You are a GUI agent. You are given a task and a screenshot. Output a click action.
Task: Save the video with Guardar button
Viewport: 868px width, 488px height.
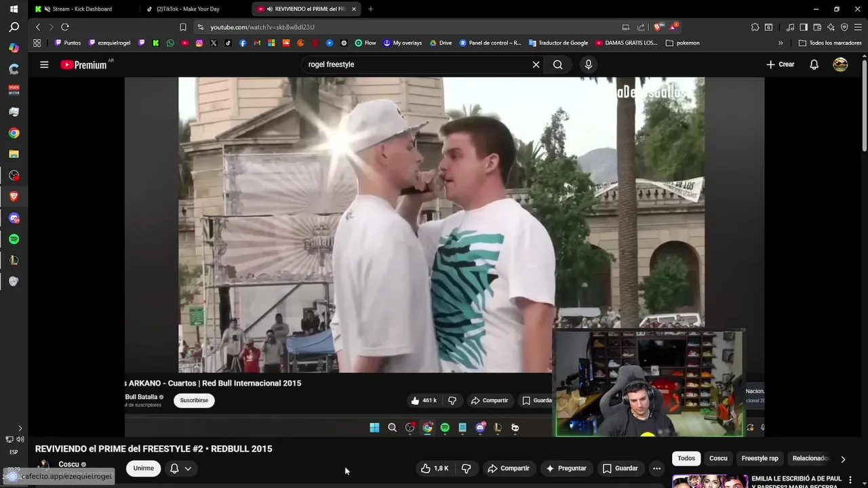(x=620, y=468)
